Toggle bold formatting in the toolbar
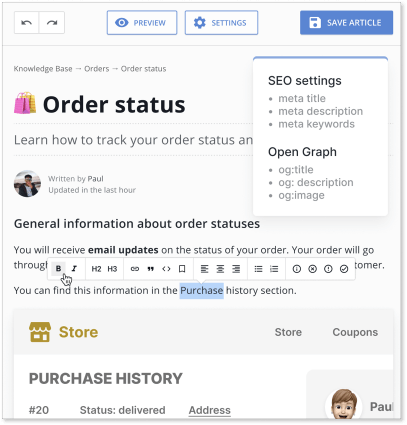Image resolution: width=407 pixels, height=425 pixels. click(58, 269)
